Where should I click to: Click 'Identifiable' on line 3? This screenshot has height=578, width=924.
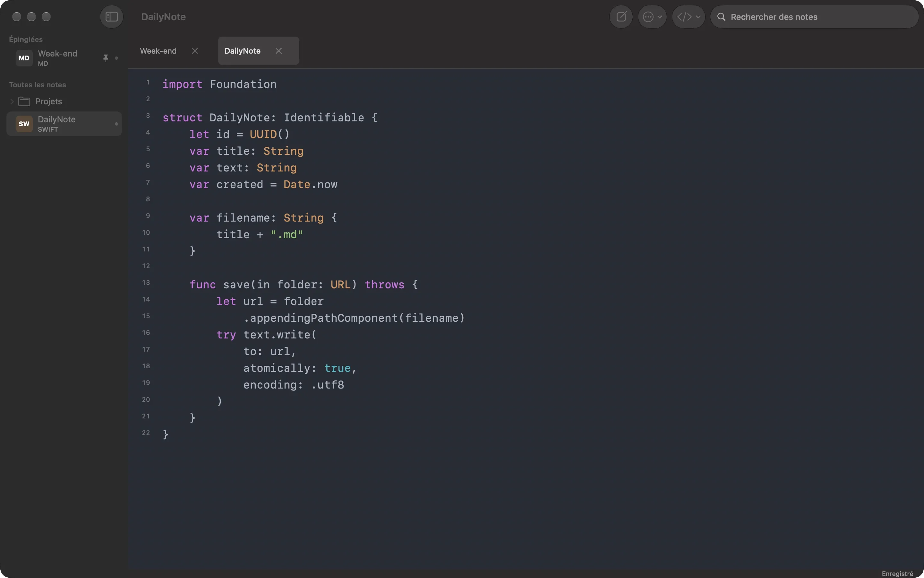pyautogui.click(x=324, y=118)
